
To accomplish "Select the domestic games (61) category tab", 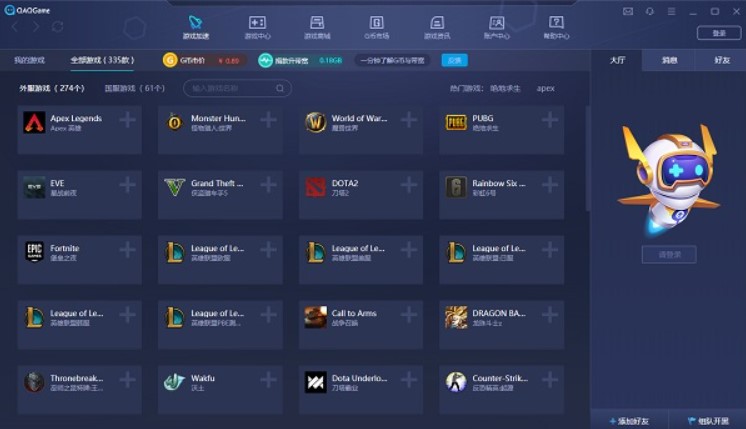I will pos(135,88).
